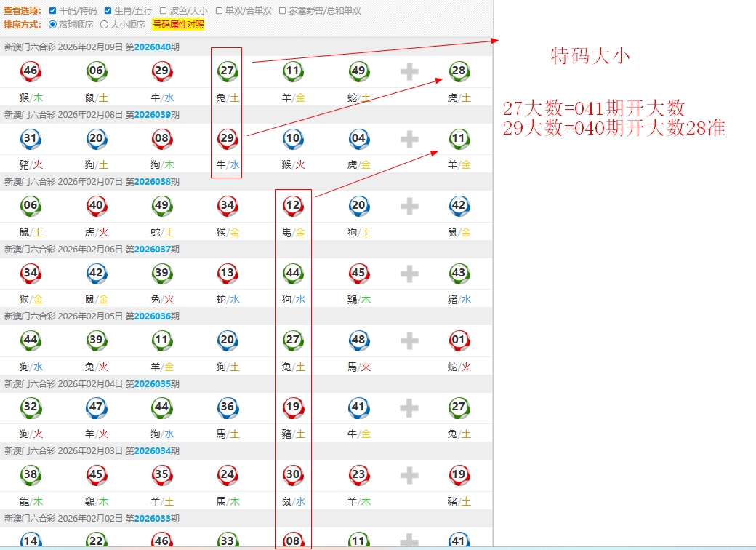Select blue ball 31 in period 2026039

tap(31, 138)
